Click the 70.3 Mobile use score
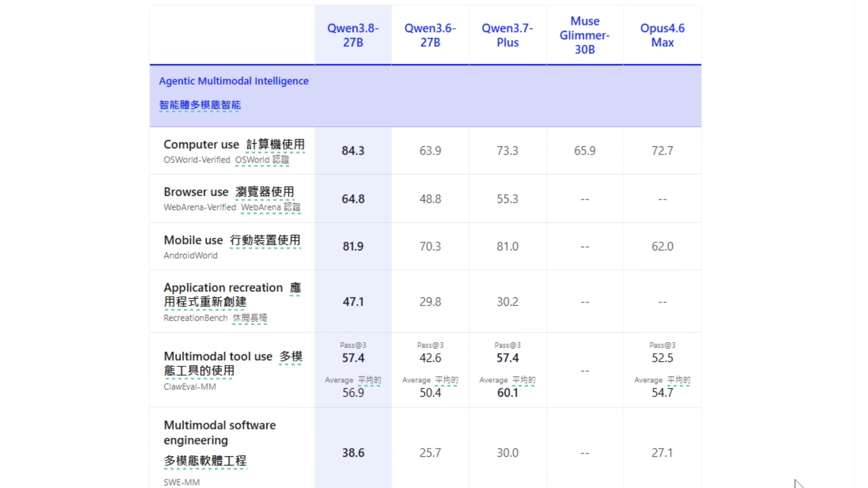This screenshot has height=488, width=868. [430, 246]
